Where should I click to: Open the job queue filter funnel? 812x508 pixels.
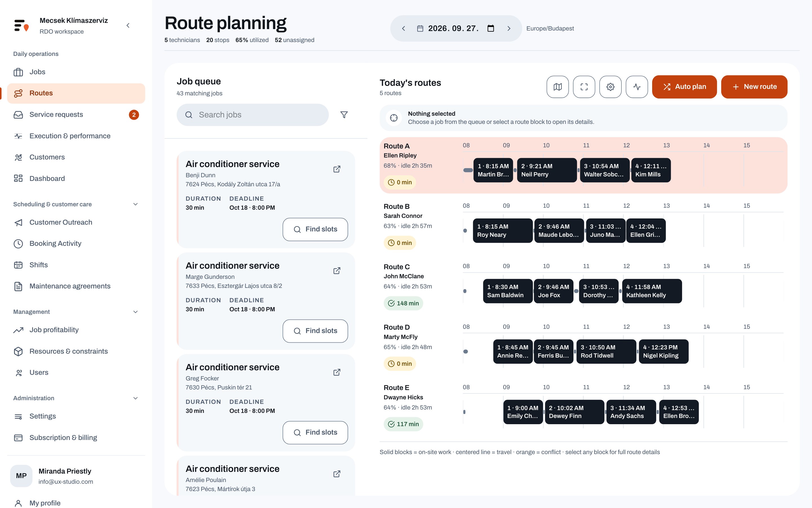344,115
